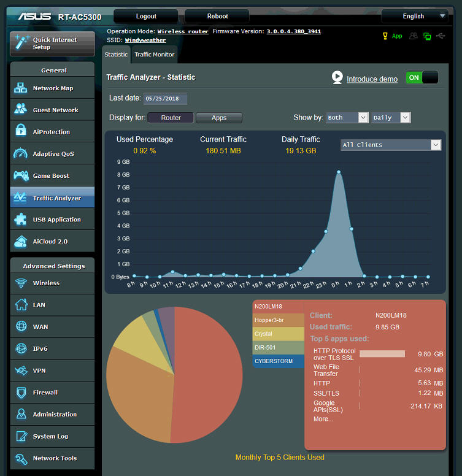Open the AiCloud 2.0 icon
Viewport: 462px width, 476px height.
20,242
